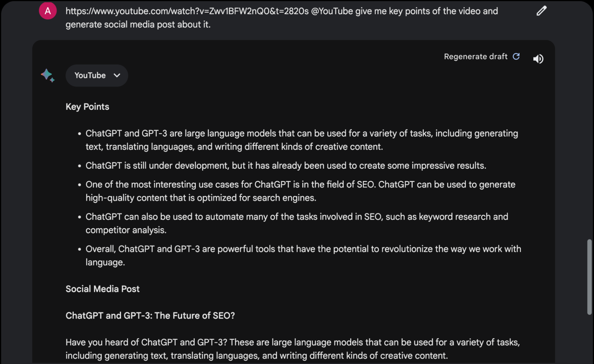Click the pencil icon to edit prompt
The width and height of the screenshot is (594, 364).
click(x=541, y=11)
